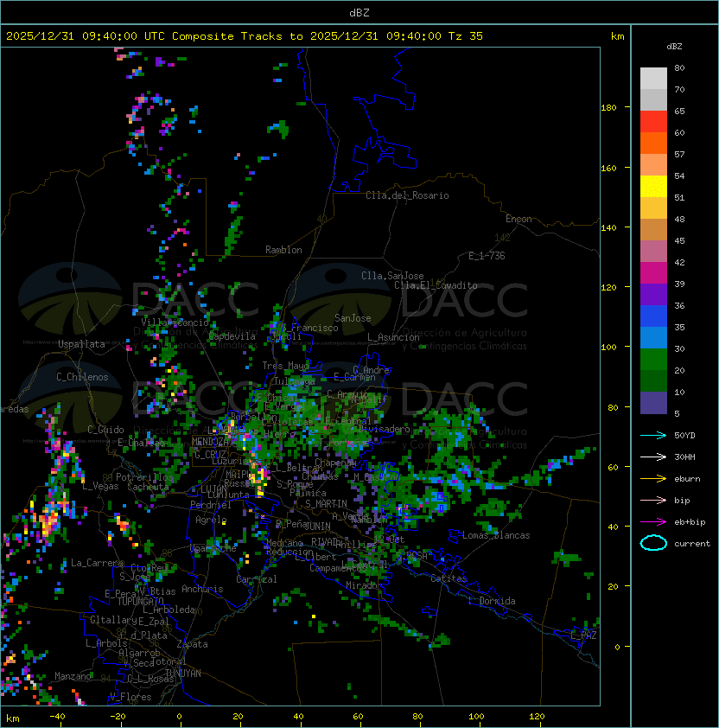The image size is (719, 728).
Task: Click the Tres_Mayo map label
Action: point(285,366)
